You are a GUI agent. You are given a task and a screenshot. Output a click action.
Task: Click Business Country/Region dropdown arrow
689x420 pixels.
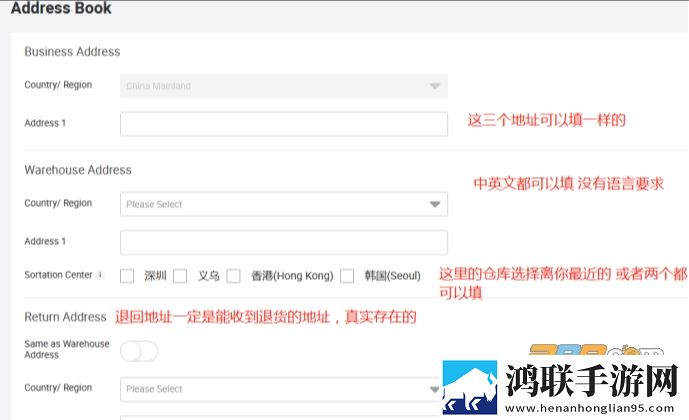[x=435, y=86]
